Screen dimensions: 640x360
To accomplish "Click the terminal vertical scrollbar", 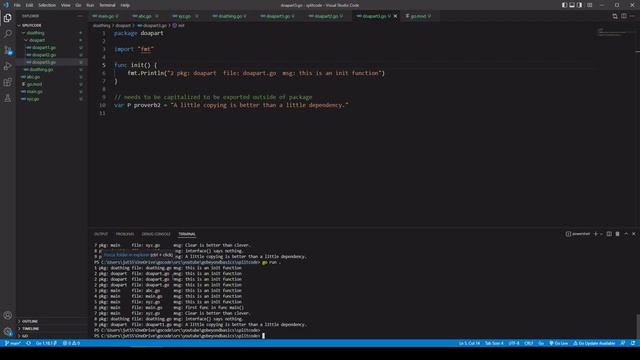I will [x=638, y=326].
